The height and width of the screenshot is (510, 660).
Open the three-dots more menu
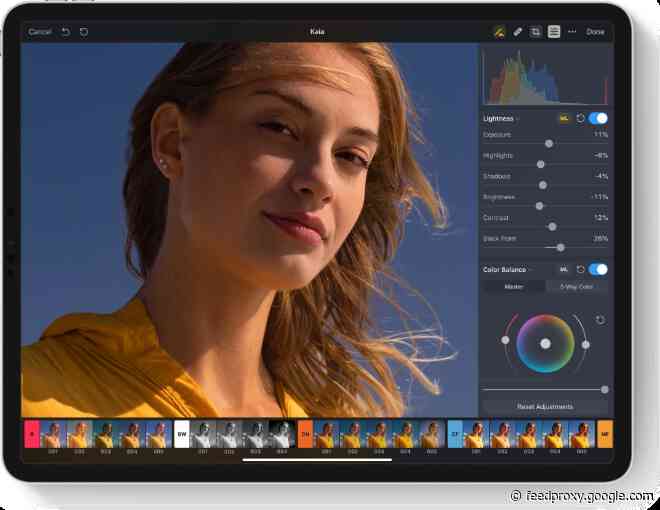point(572,32)
